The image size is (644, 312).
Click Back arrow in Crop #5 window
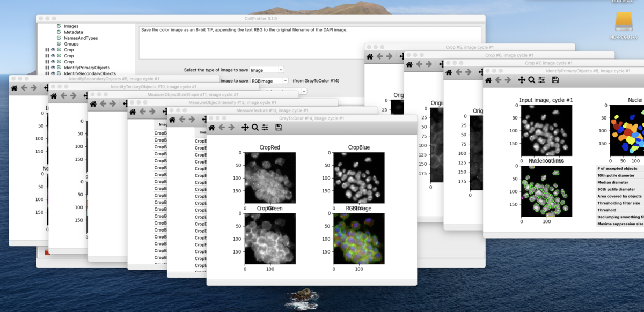pyautogui.click(x=379, y=56)
